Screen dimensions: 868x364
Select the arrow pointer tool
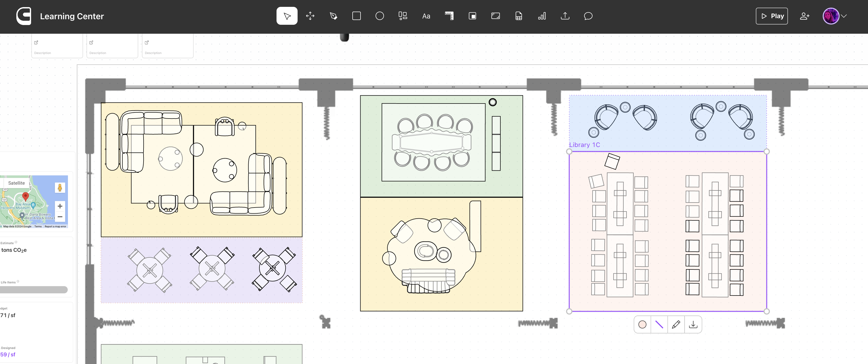[287, 16]
